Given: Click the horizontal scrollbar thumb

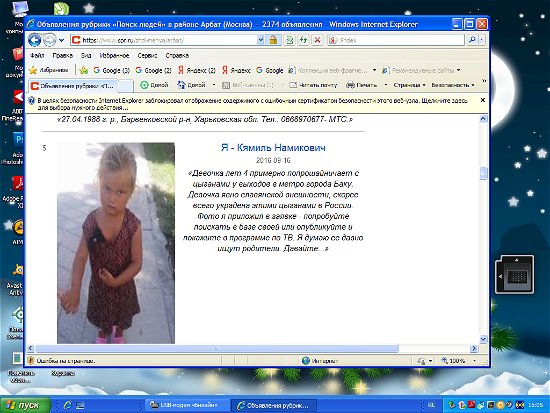Looking at the screenshot, I should tap(217, 348).
